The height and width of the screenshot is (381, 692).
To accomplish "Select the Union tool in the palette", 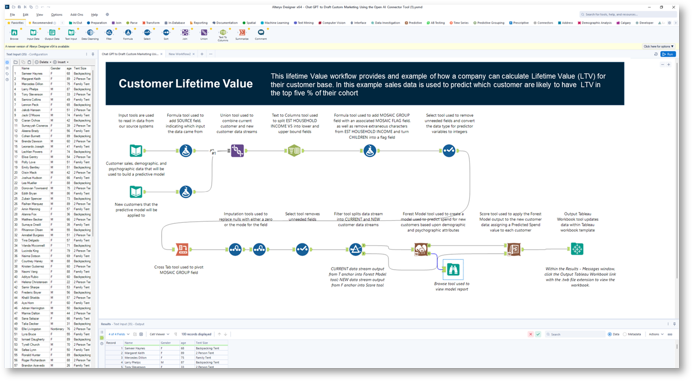I will [204, 34].
